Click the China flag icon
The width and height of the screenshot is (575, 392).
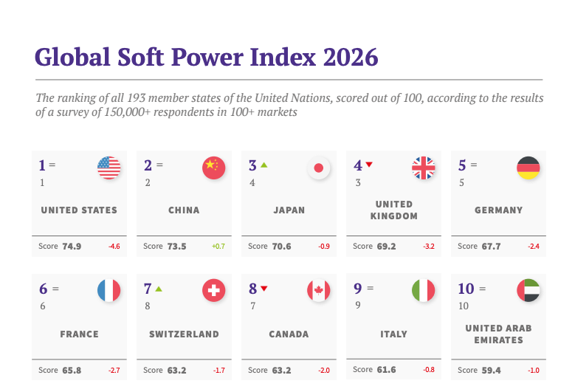coord(214,168)
